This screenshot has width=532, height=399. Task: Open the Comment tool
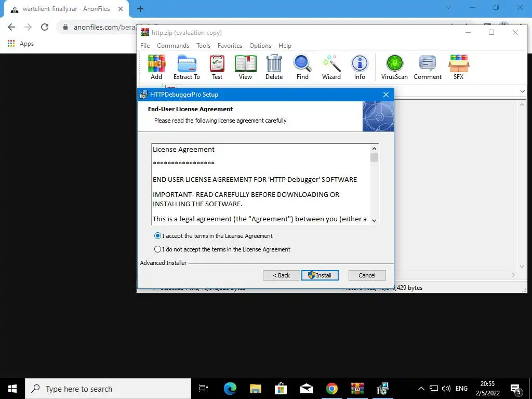coord(428,67)
